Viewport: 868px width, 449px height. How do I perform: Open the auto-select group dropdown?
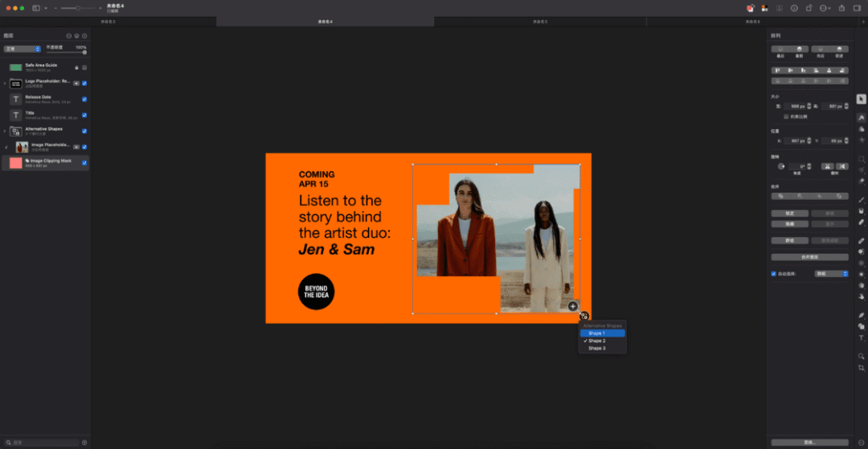coord(831,273)
